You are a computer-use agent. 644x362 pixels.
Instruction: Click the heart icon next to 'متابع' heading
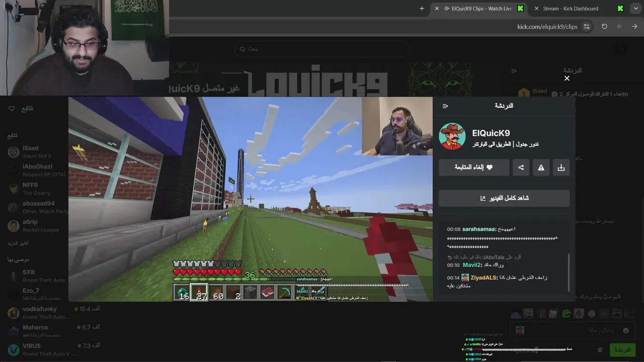pyautogui.click(x=12, y=109)
